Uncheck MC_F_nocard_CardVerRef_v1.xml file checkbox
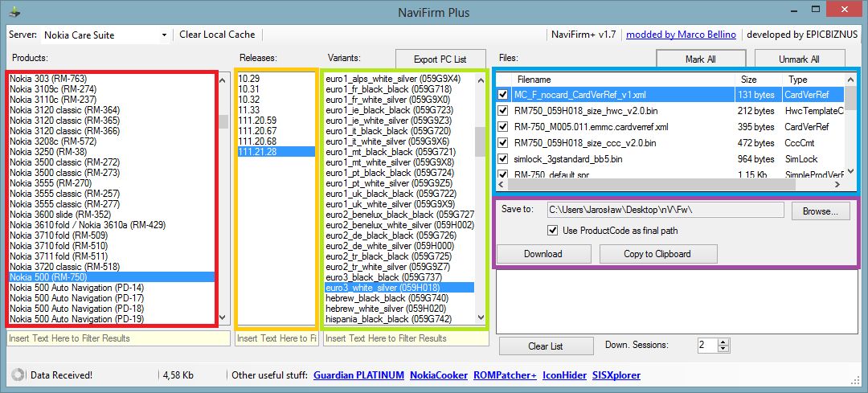 [502, 95]
